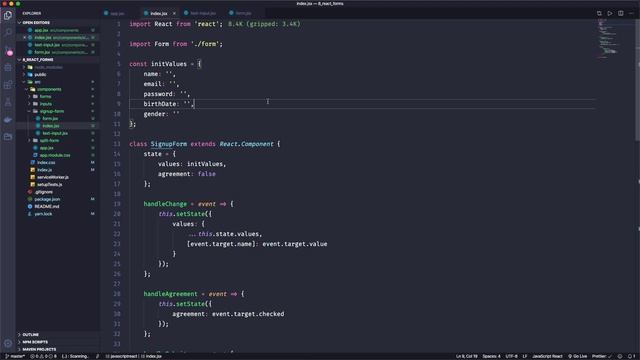Switch to the text-input.jsx tab
Image resolution: width=640 pixels, height=360 pixels.
point(203,13)
